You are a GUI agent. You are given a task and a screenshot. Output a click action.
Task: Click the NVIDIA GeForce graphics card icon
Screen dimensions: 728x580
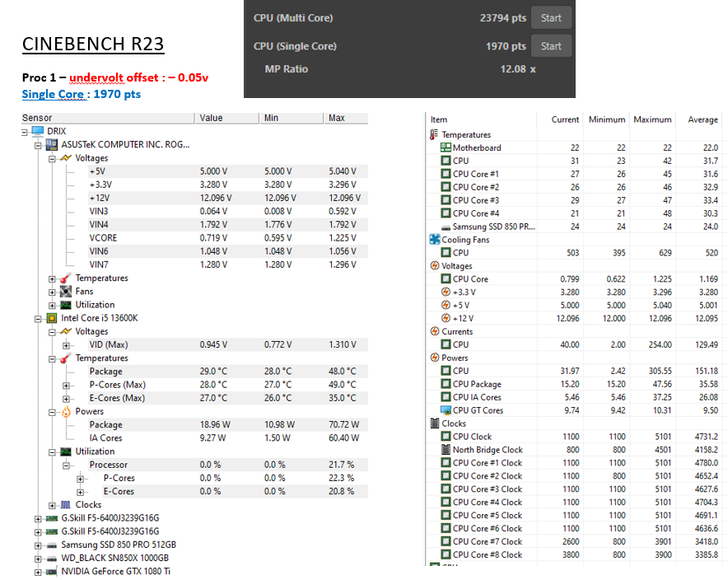click(x=52, y=572)
